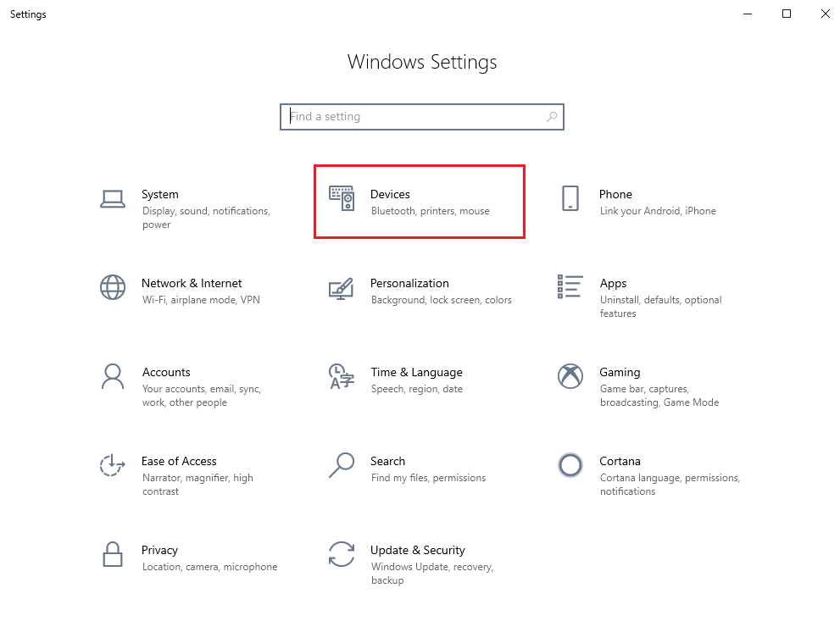Open the Update & Security arrows icon

click(x=342, y=554)
